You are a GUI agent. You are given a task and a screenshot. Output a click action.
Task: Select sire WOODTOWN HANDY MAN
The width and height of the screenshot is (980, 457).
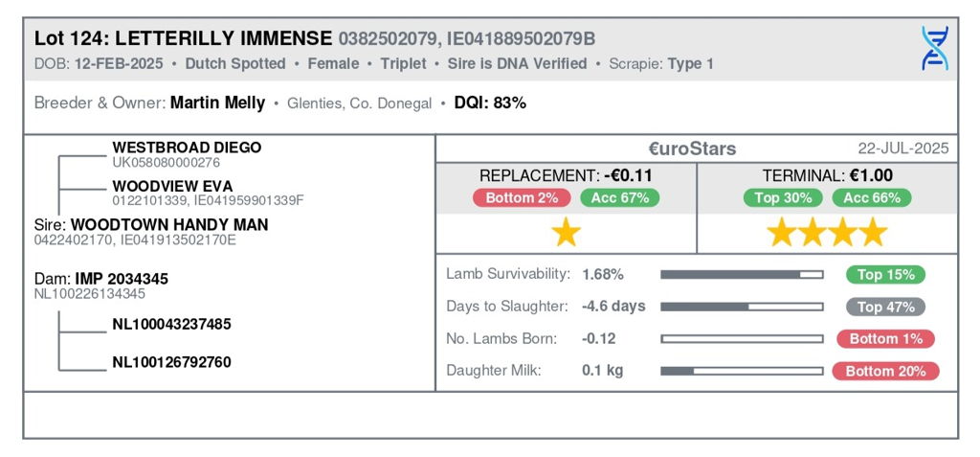click(x=182, y=225)
